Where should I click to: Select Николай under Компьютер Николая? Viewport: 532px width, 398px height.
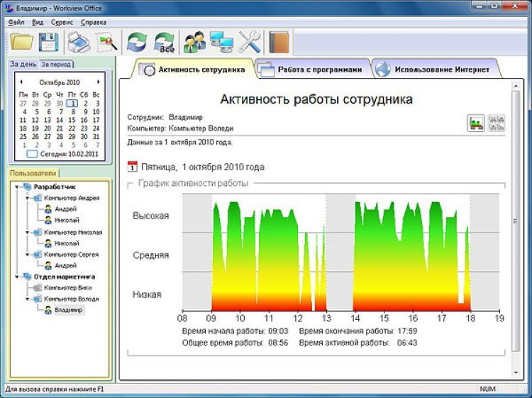tap(67, 243)
